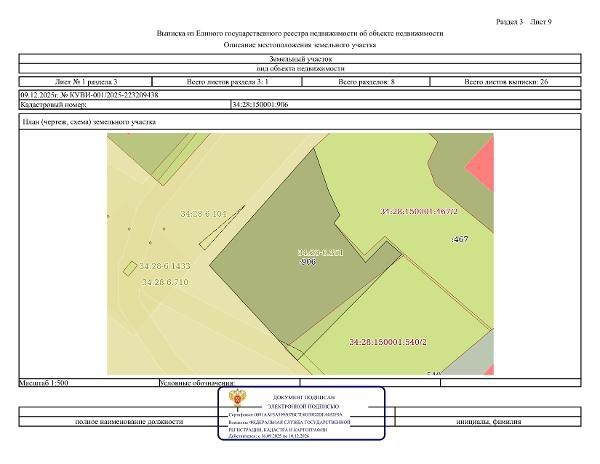Click the small rectangle parcel beside label 6.1433

[x=130, y=268]
